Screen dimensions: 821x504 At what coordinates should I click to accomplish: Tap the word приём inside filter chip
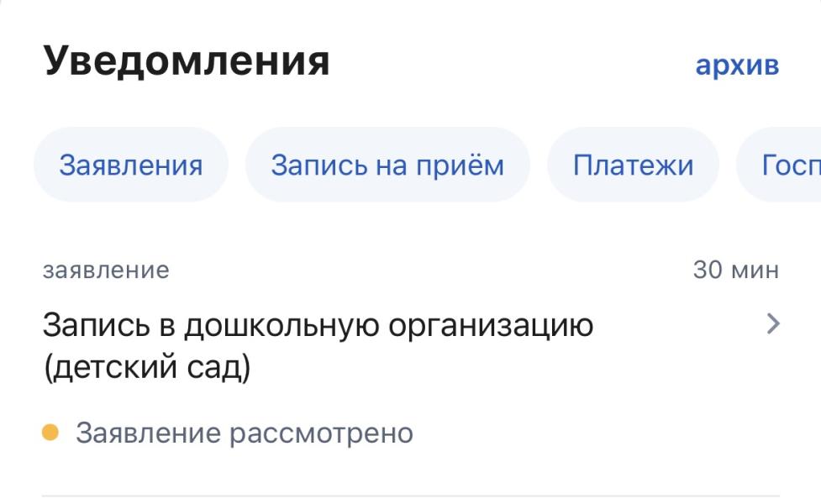click(x=460, y=166)
